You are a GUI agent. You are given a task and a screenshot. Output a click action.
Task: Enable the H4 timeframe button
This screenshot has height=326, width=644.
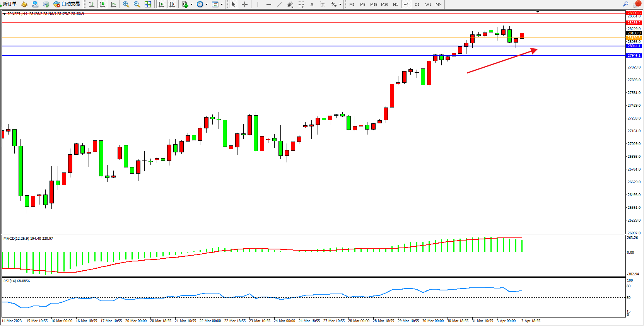click(406, 5)
